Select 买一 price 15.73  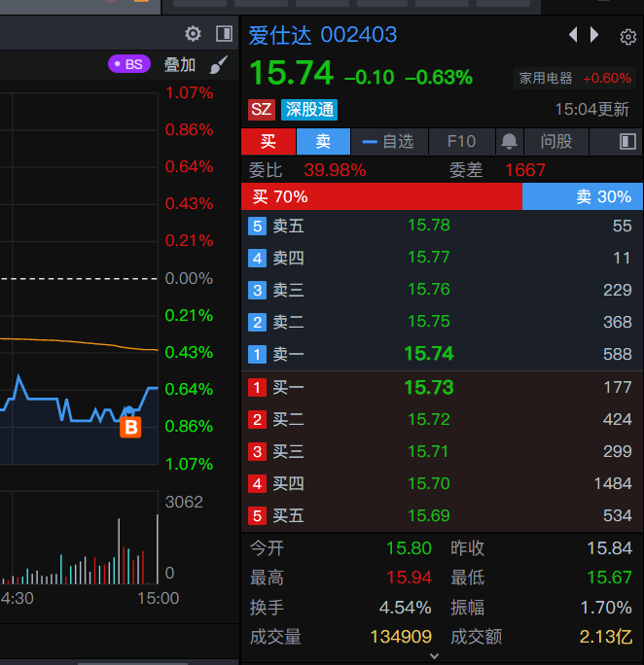tap(429, 387)
